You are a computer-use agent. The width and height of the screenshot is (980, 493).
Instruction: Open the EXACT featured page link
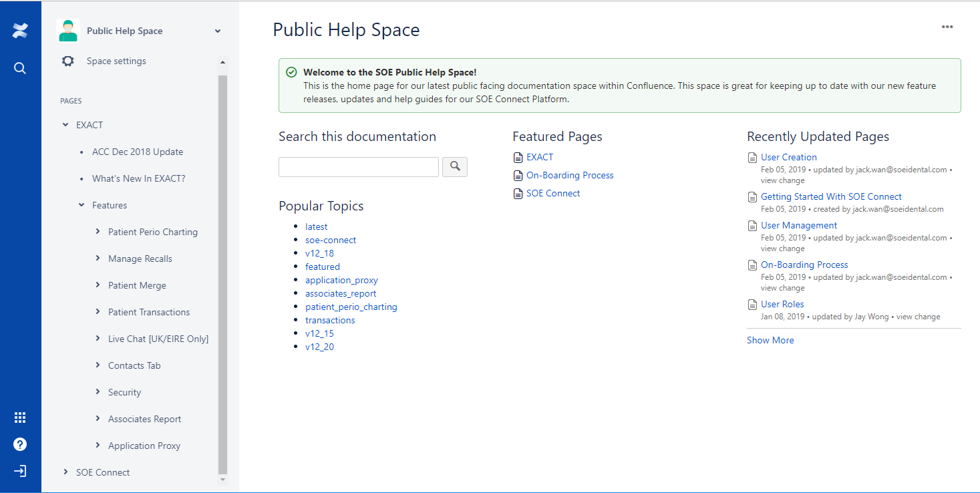coord(540,157)
